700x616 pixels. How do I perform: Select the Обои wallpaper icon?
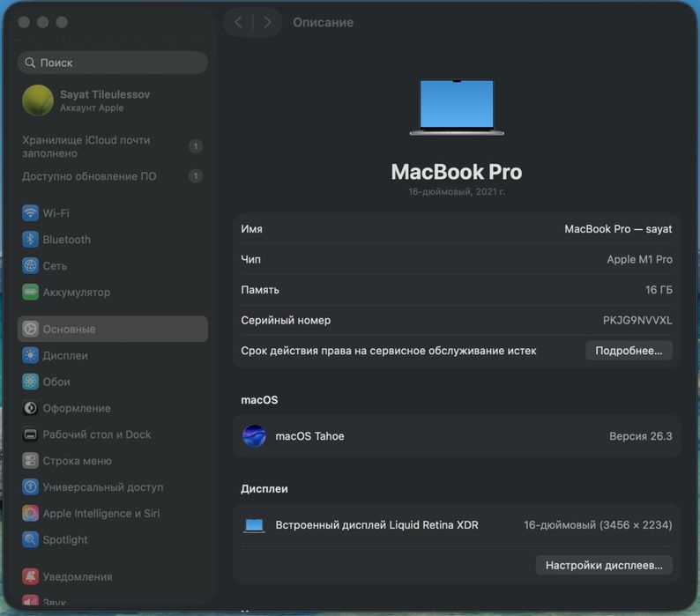pos(30,382)
